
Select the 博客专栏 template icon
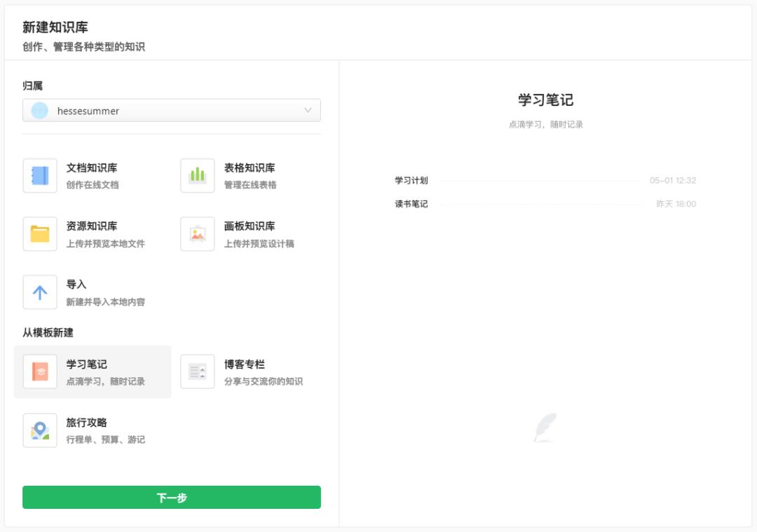click(x=197, y=371)
